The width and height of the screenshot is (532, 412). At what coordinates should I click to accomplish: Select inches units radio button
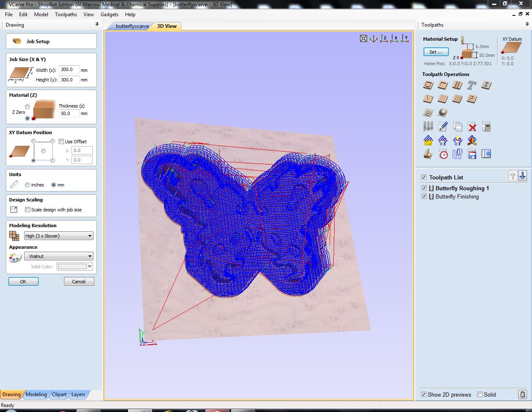[27, 185]
